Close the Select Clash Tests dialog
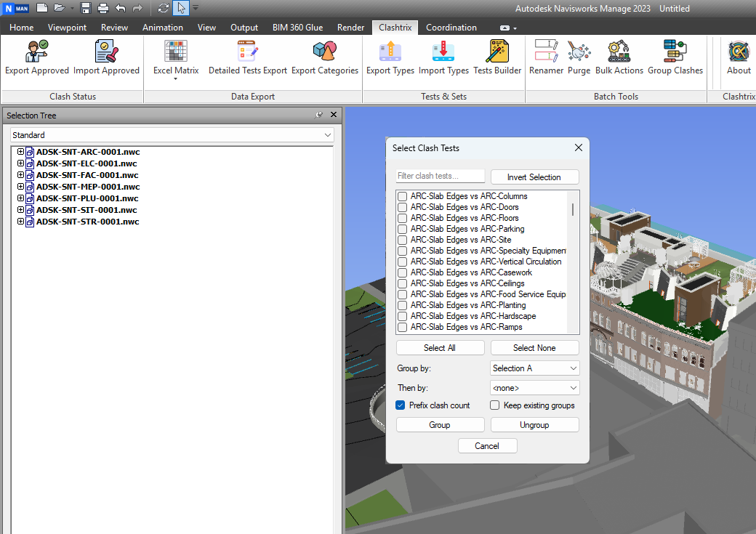Viewport: 756px width, 534px height. click(579, 148)
